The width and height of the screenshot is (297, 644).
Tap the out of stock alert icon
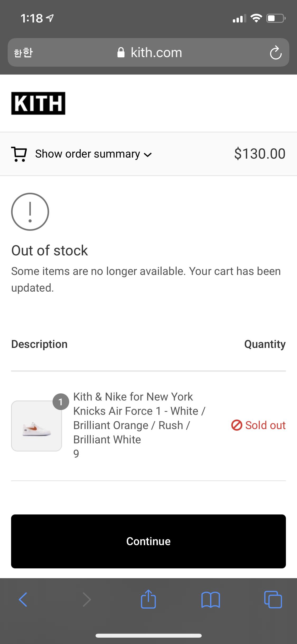click(x=30, y=212)
